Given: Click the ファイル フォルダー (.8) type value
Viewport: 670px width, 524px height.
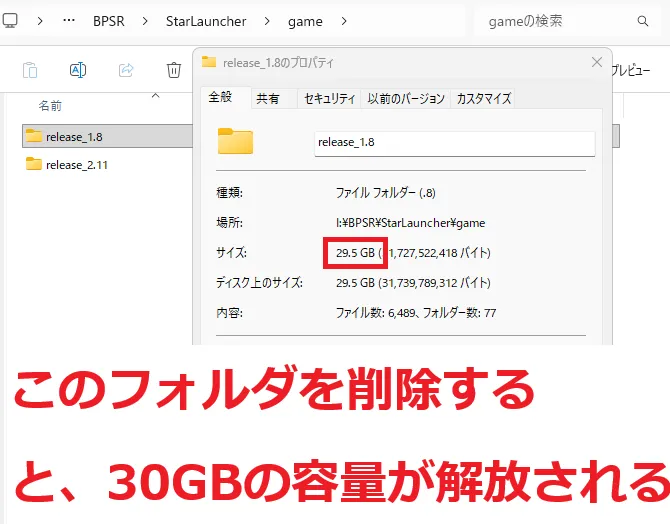Looking at the screenshot, I should 385,193.
